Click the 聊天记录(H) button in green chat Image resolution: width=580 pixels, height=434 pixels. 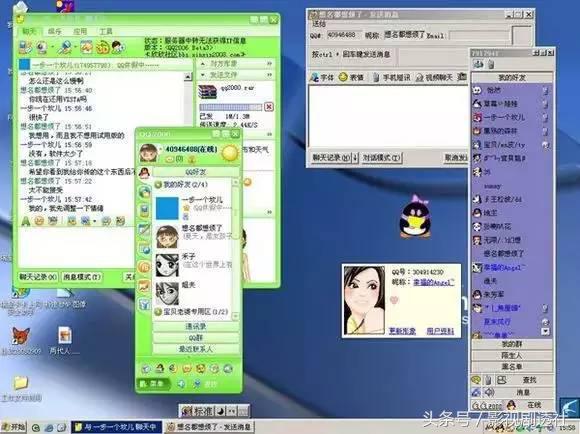(38, 277)
